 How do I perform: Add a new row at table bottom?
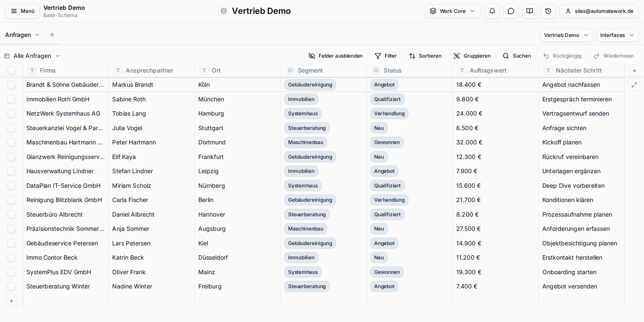12,301
